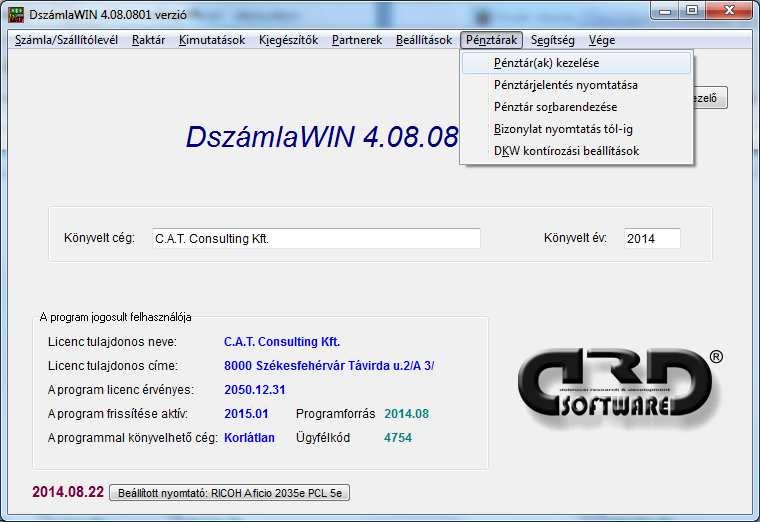Click the Könyvelt év field showing 2014
This screenshot has width=760, height=522.
(x=652, y=238)
